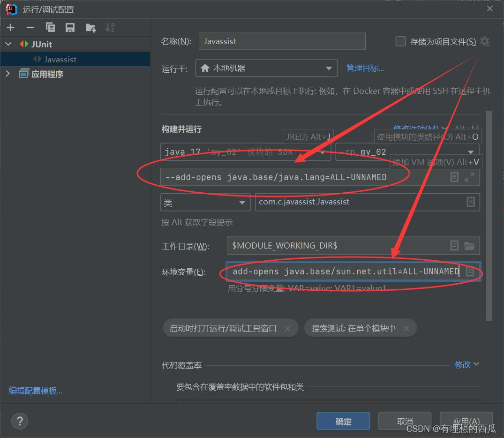
Task: Dismiss the 搜索测试 tag with its X
Action: click(406, 328)
